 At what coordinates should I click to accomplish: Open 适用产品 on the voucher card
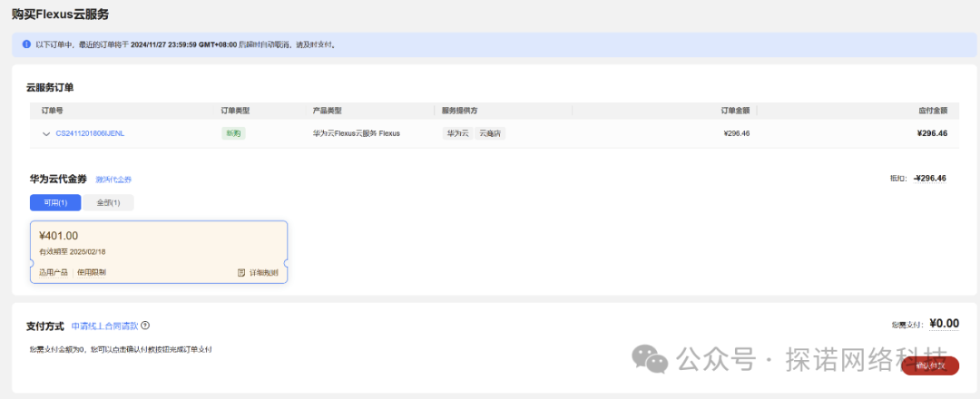click(53, 273)
